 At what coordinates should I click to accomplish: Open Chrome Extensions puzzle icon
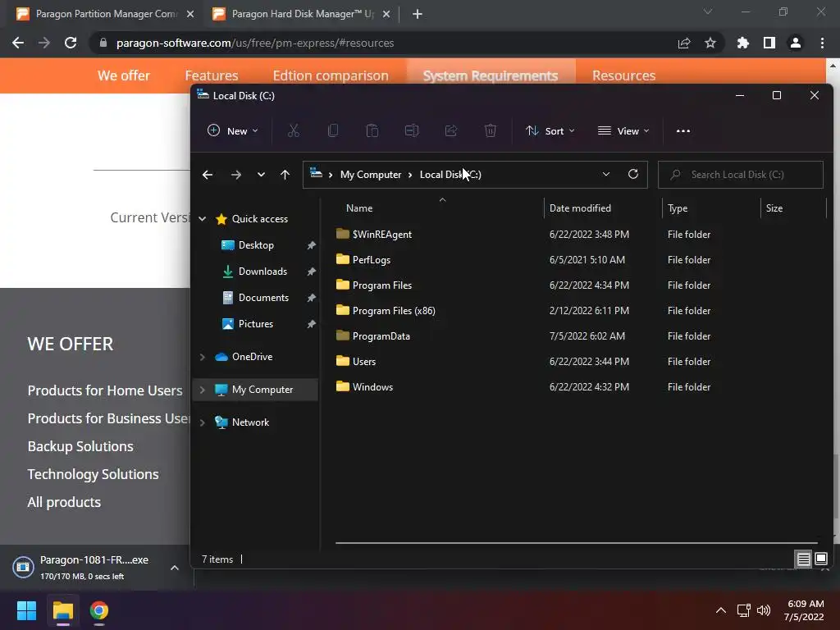[x=743, y=43]
